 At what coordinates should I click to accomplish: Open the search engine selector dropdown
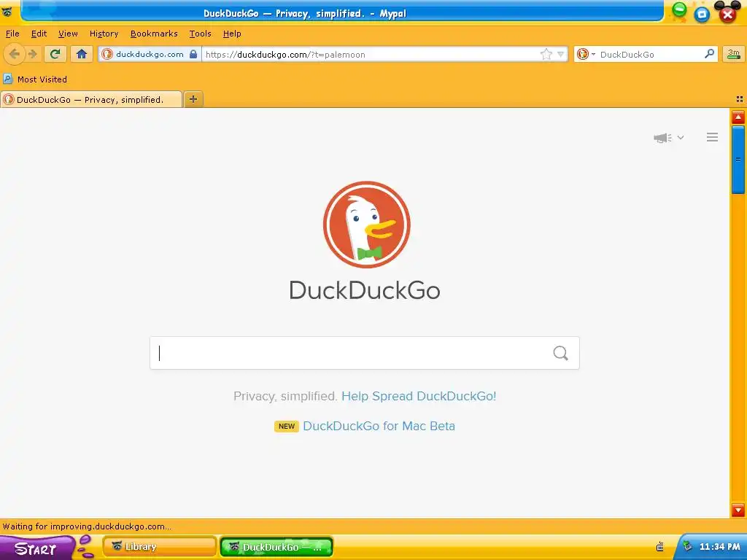click(x=586, y=54)
